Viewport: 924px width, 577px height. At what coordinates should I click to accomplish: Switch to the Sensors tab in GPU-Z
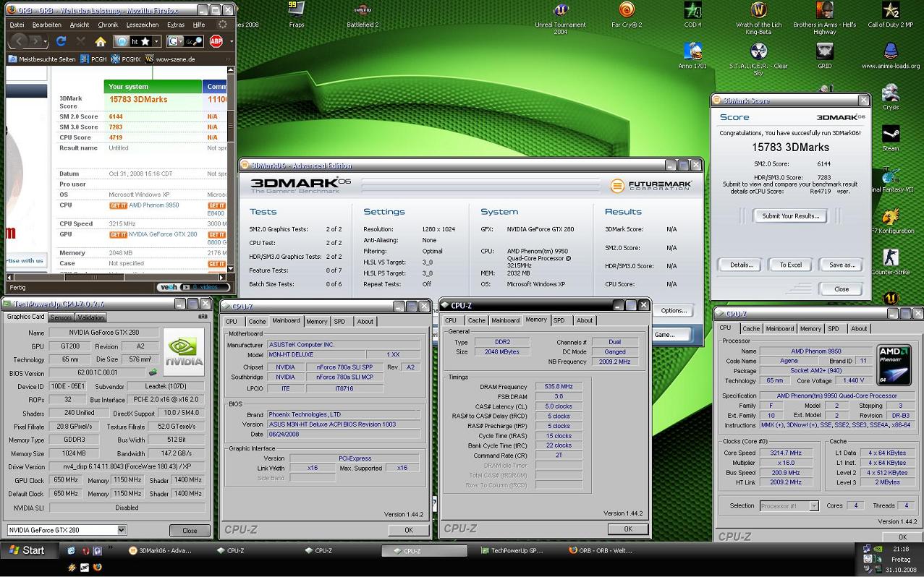61,317
